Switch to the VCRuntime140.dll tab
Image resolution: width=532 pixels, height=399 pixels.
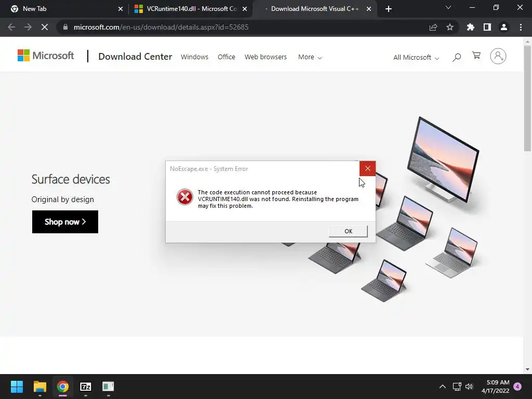(190, 9)
